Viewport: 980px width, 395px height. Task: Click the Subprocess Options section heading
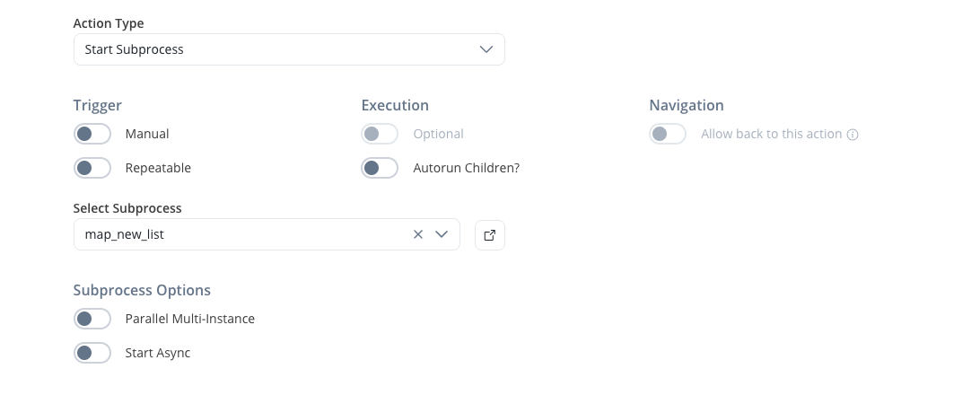click(x=142, y=291)
